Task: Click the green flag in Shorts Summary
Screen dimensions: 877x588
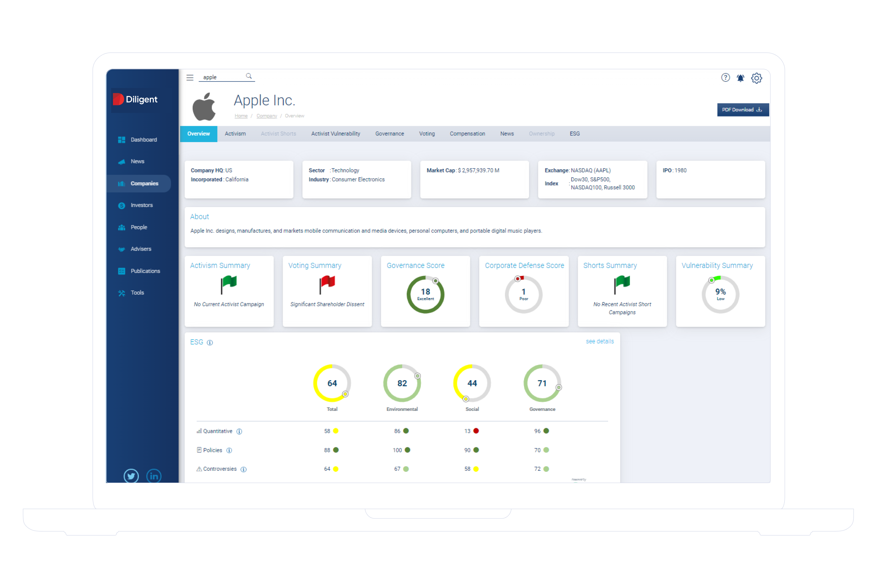Action: tap(621, 284)
